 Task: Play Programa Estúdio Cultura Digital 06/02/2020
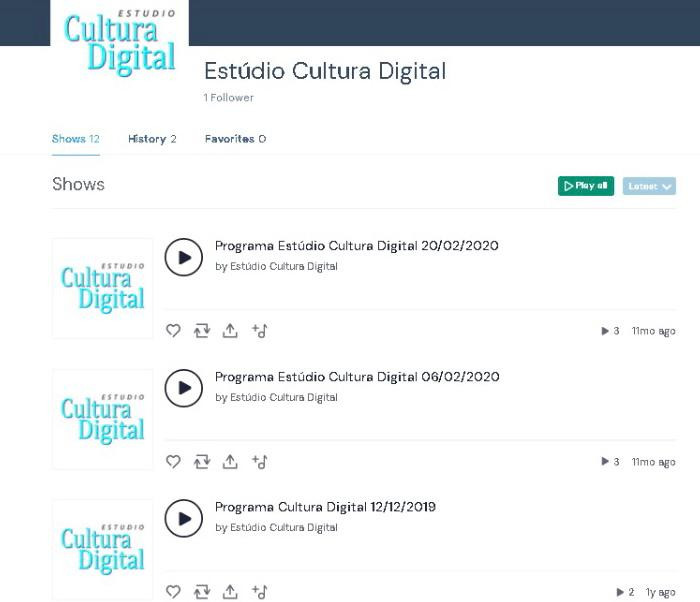pos(183,388)
